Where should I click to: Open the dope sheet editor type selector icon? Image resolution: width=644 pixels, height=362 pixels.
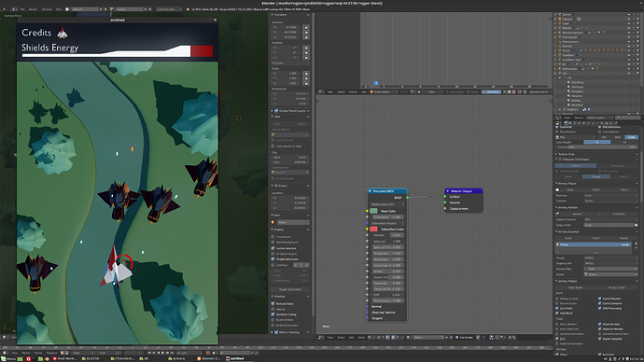[321, 92]
